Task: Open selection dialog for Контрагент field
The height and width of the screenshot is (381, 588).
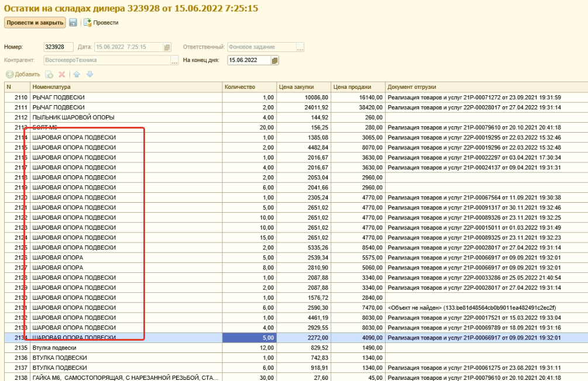Action: point(174,60)
